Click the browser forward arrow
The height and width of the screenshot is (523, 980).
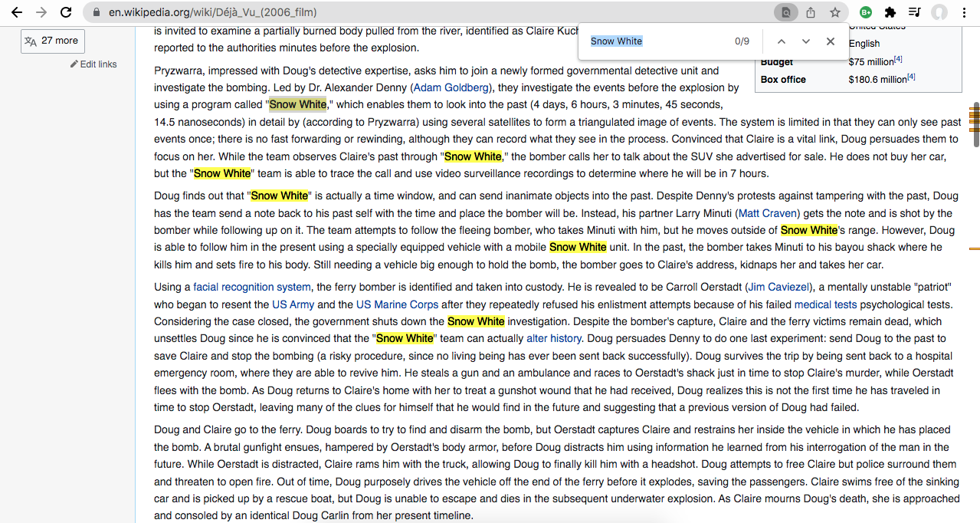point(41,12)
